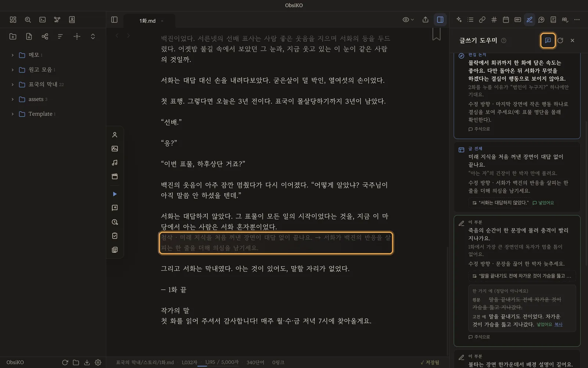This screenshot has width=588, height=368.
Task: Click the graph view icon in left toolbar
Action: coord(57,20)
